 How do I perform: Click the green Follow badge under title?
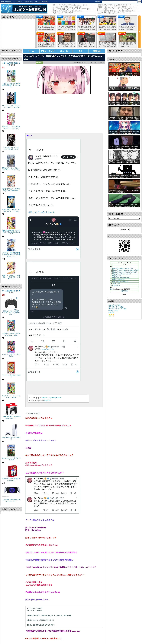click(39, 62)
